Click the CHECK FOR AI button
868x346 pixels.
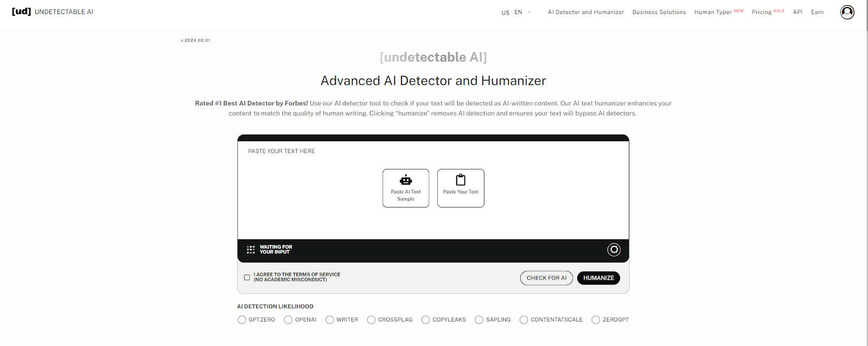(x=546, y=278)
